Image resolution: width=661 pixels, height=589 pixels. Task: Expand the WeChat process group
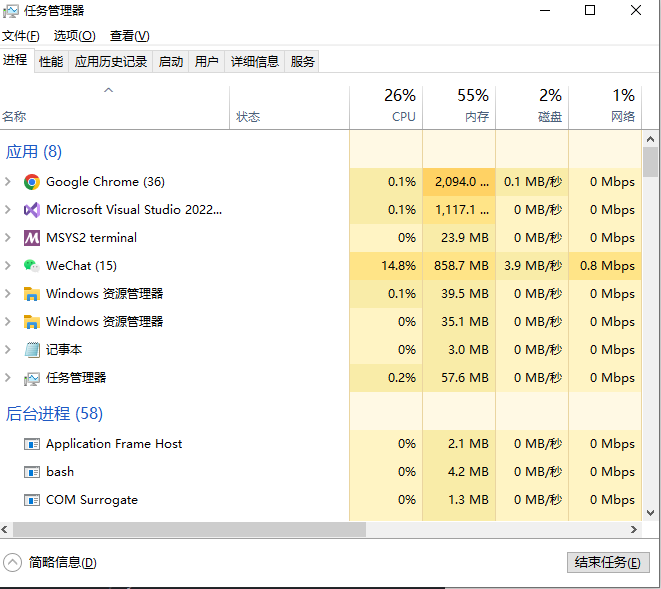point(8,266)
